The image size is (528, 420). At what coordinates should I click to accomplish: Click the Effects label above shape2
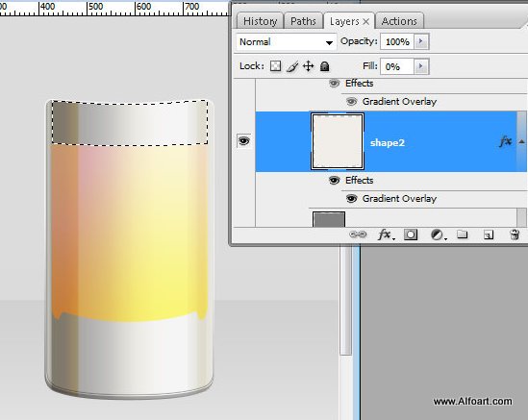[x=359, y=83]
